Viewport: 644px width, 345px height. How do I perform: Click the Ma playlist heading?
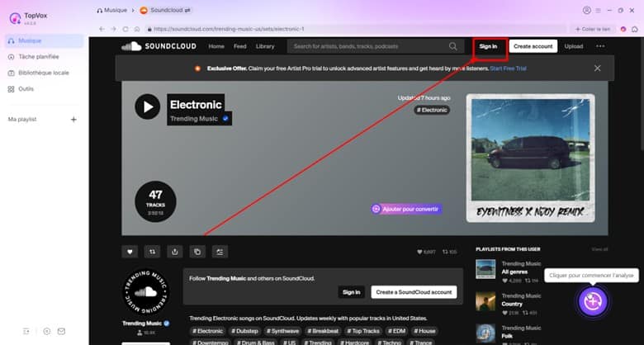(22, 119)
